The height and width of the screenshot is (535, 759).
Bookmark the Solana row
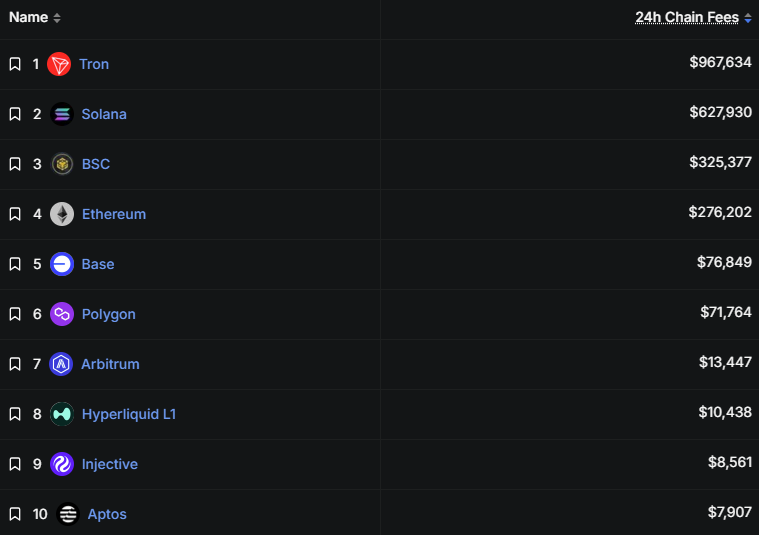[x=15, y=114]
